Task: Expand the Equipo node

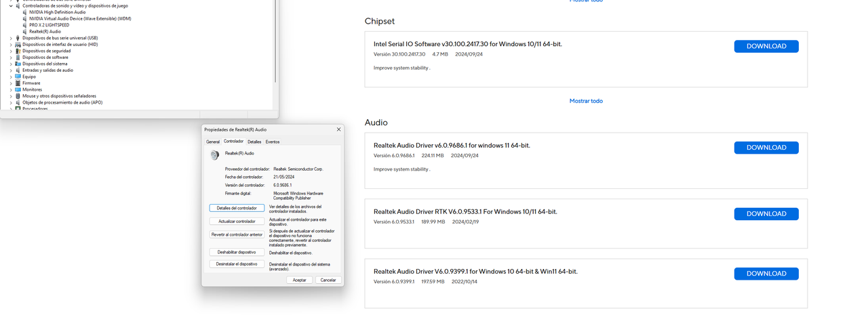Action: 11,77
